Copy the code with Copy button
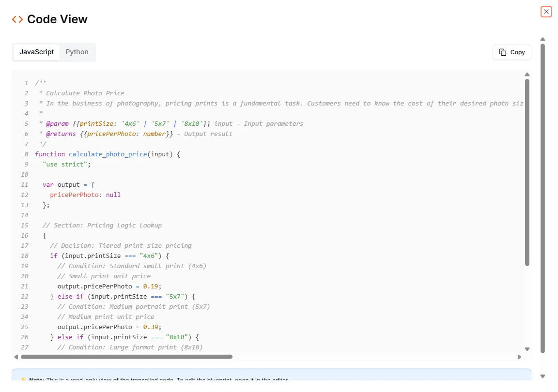The height and width of the screenshot is (392, 558). 511,52
